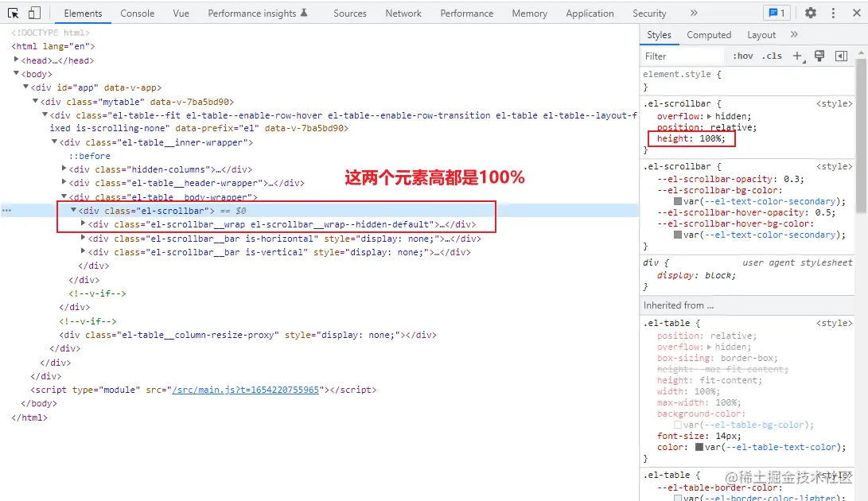The image size is (868, 501).
Task: Click el-scrollbar-hover-bg-color color swatch
Action: pyautogui.click(x=678, y=235)
